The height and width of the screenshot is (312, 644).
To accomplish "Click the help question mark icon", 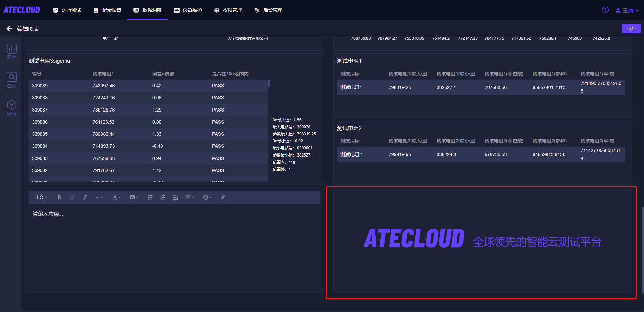I will coord(605,10).
